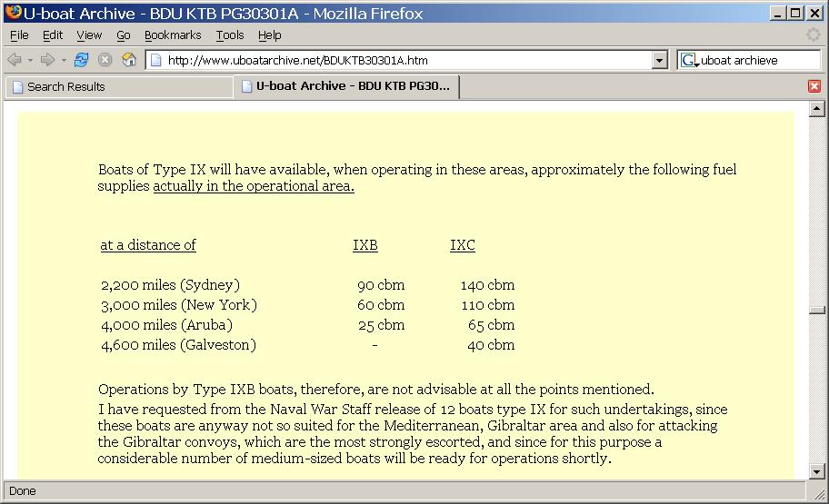Expand the address bar history dropdown

[x=659, y=60]
